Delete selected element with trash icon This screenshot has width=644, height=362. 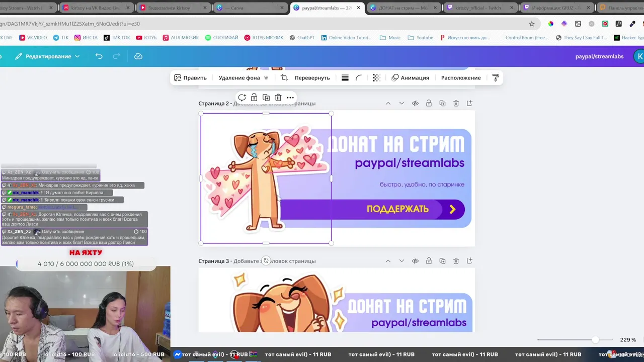pos(278,98)
